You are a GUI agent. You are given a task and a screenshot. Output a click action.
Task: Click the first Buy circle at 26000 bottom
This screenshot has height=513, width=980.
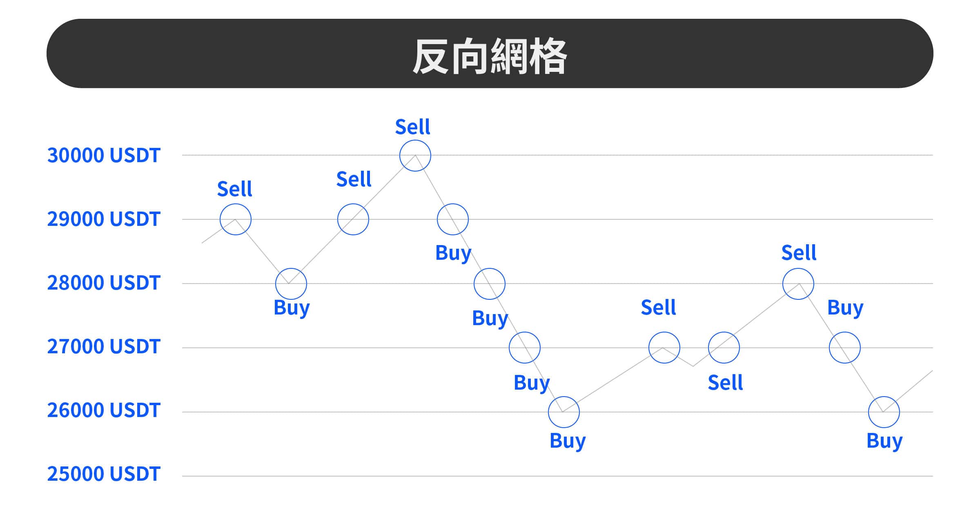[x=564, y=412]
